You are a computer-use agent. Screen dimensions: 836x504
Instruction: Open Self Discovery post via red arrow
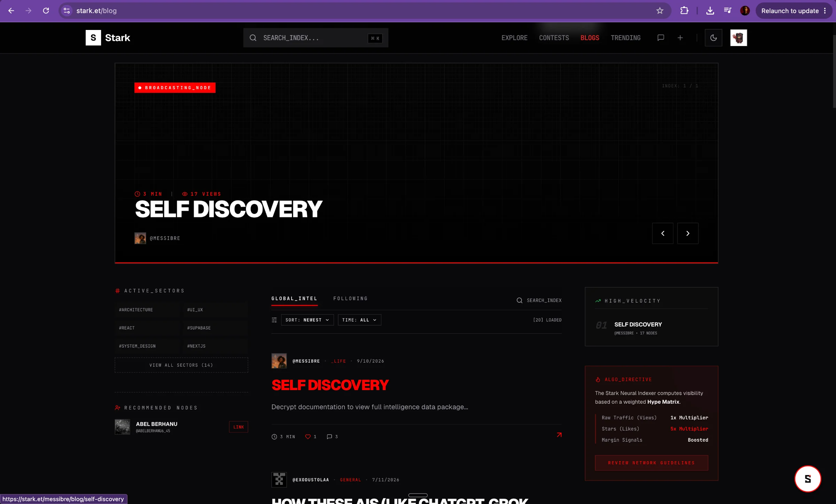[x=559, y=435]
